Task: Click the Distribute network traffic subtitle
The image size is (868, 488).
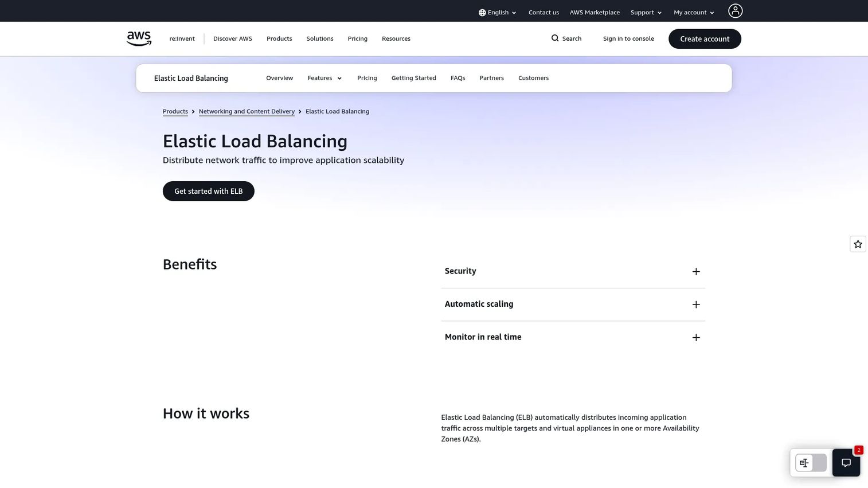Action: click(283, 160)
